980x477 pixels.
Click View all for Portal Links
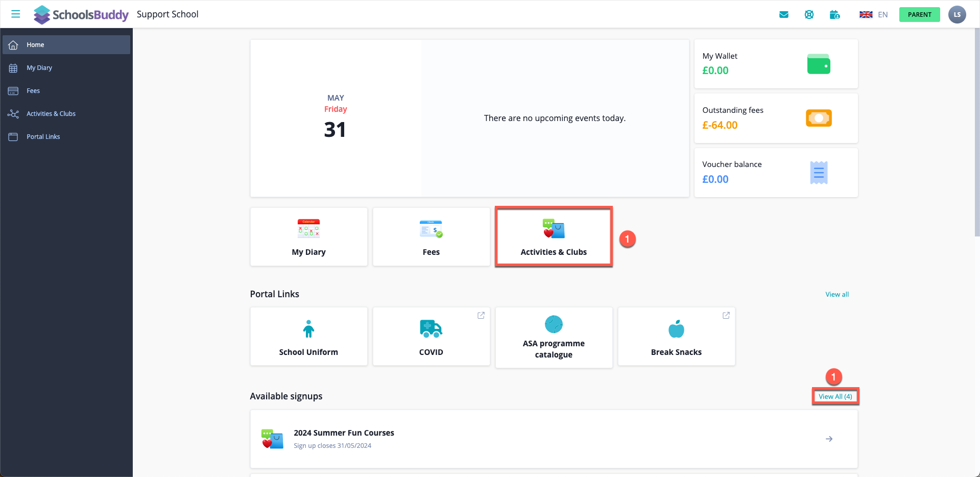tap(837, 295)
